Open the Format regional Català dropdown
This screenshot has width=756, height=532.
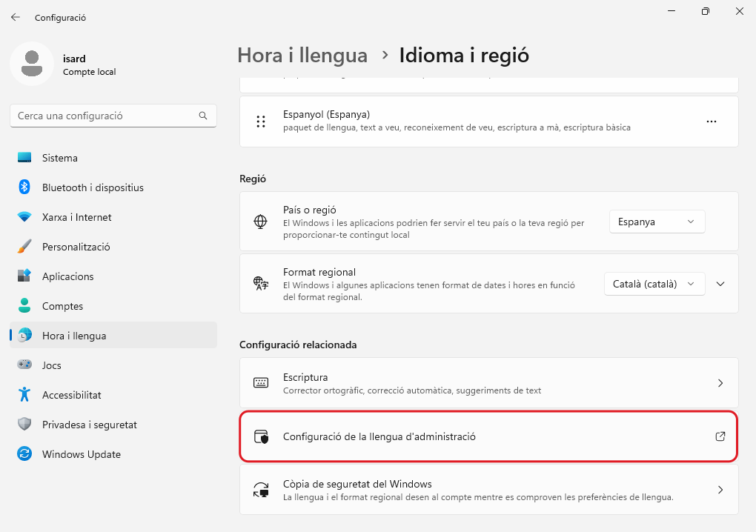654,284
